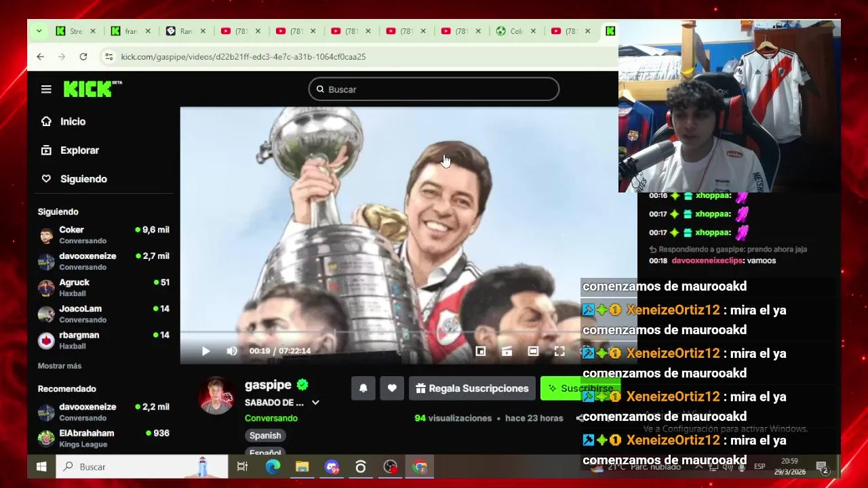
Task: Open File Explorer from taskbar
Action: tap(302, 466)
